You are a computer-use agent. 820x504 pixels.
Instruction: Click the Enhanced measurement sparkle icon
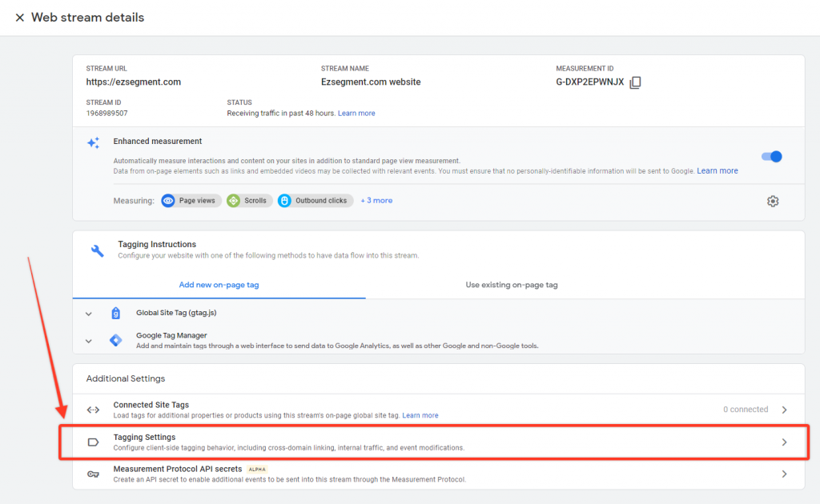(x=93, y=142)
